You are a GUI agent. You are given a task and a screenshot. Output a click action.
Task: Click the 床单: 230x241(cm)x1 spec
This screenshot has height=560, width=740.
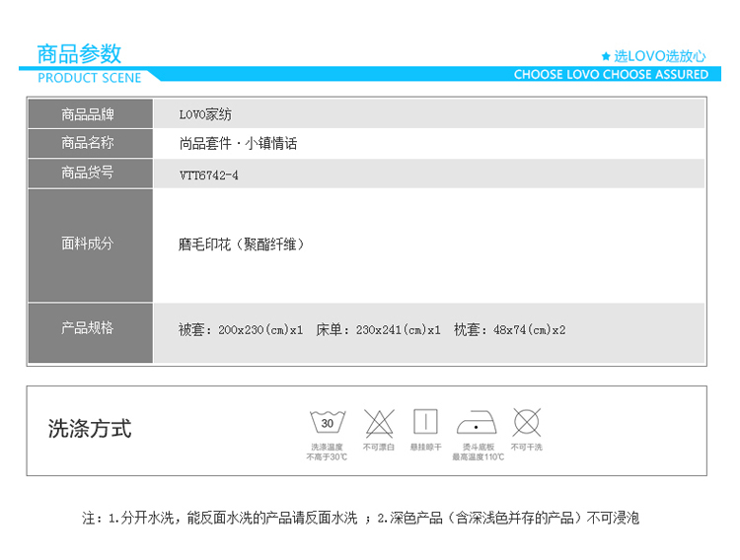click(x=378, y=329)
